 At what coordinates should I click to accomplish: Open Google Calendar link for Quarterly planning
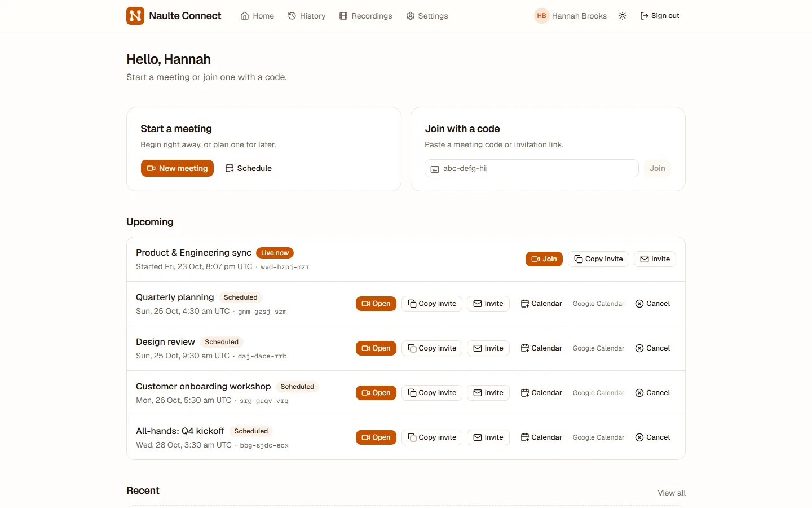[598, 304]
